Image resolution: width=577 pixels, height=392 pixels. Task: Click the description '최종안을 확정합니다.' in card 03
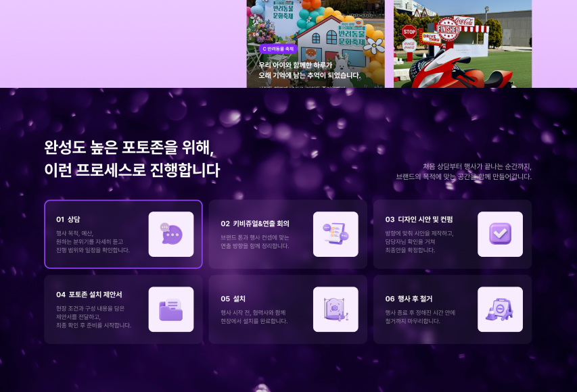click(411, 250)
